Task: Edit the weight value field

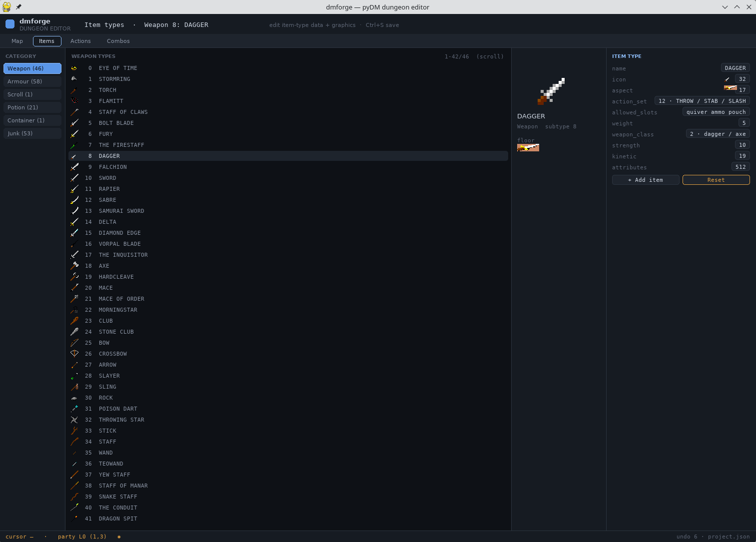Action: pos(744,123)
